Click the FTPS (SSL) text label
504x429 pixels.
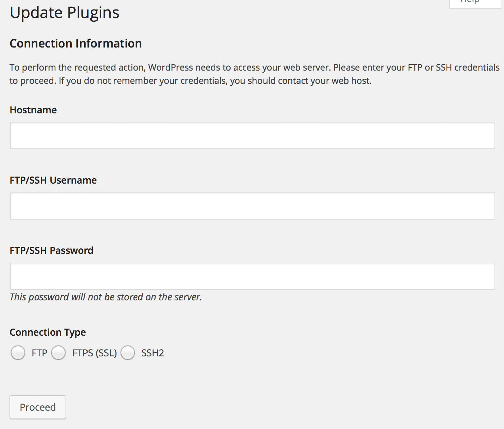(94, 353)
